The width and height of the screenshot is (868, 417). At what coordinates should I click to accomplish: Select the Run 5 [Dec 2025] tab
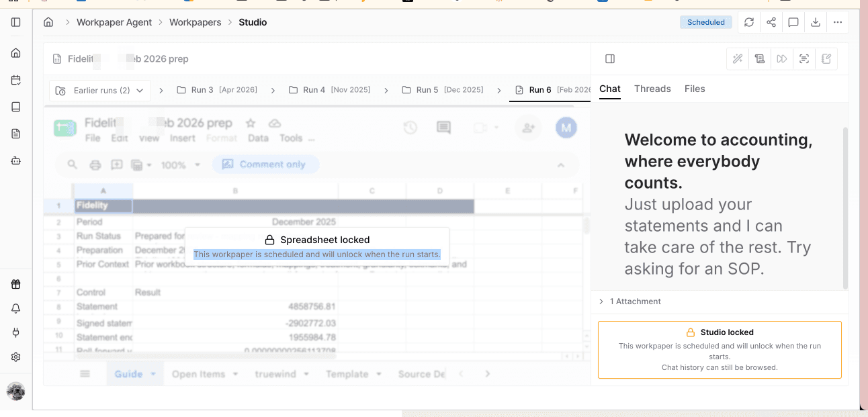tap(442, 90)
